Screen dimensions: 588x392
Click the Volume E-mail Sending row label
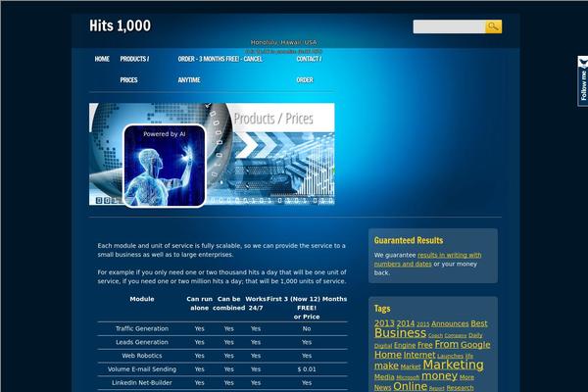[142, 369]
